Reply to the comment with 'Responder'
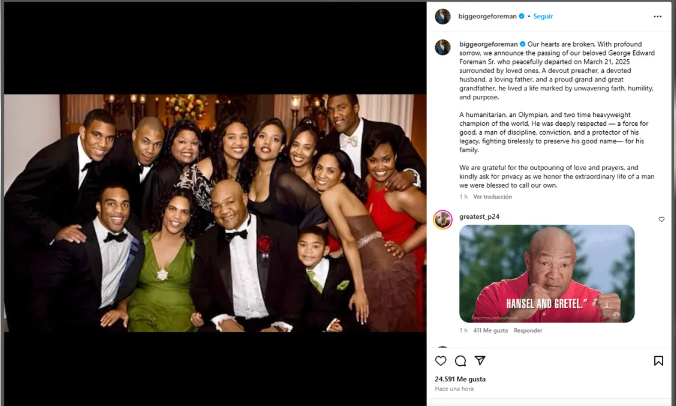 coord(528,330)
